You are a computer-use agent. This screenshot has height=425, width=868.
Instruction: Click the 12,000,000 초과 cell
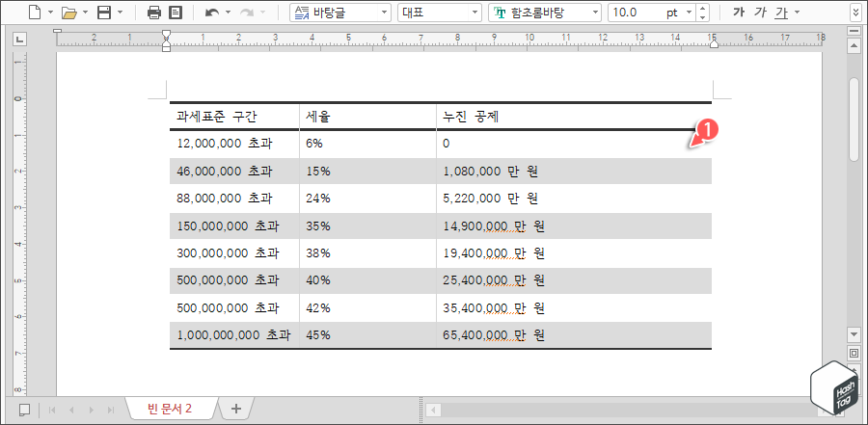(234, 144)
